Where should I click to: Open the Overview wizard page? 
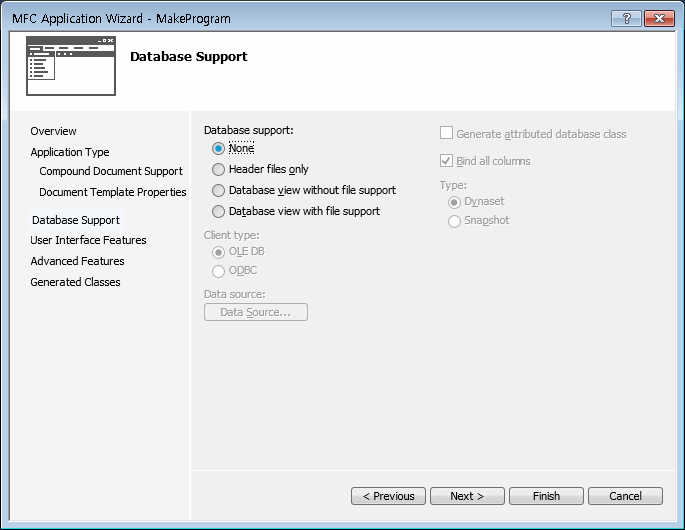click(x=53, y=131)
